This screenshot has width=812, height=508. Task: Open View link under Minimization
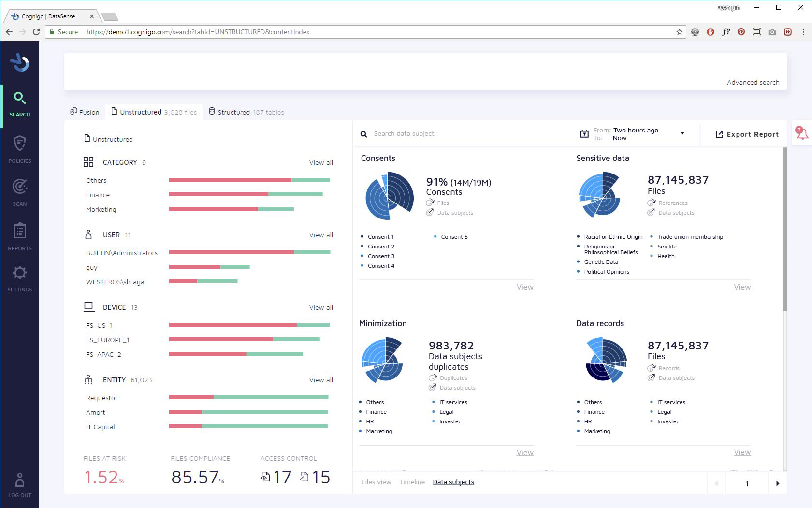click(525, 453)
